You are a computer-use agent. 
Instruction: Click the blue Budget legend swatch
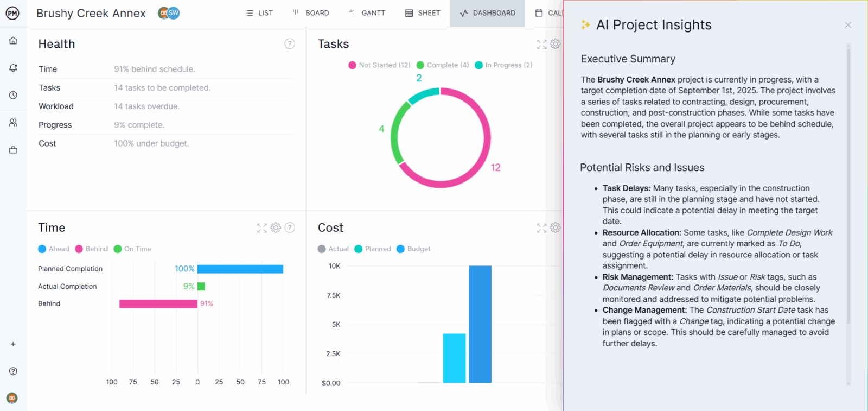[x=400, y=249]
